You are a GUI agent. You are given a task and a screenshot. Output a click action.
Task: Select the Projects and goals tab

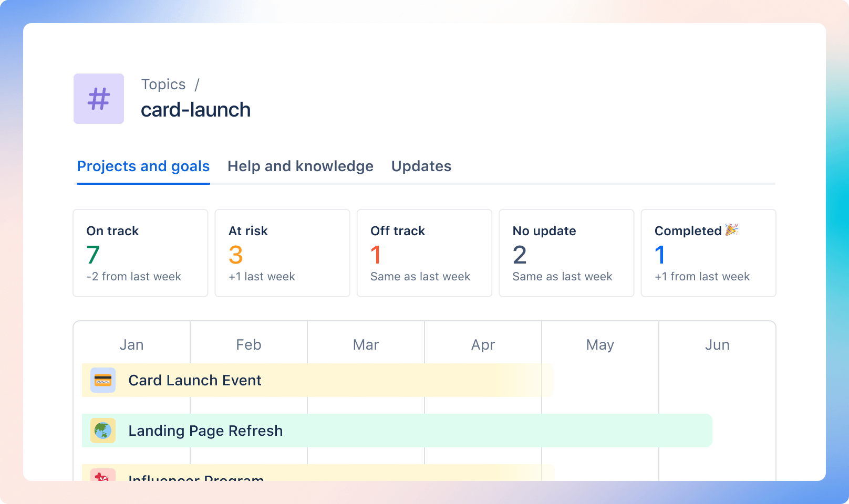click(x=143, y=166)
